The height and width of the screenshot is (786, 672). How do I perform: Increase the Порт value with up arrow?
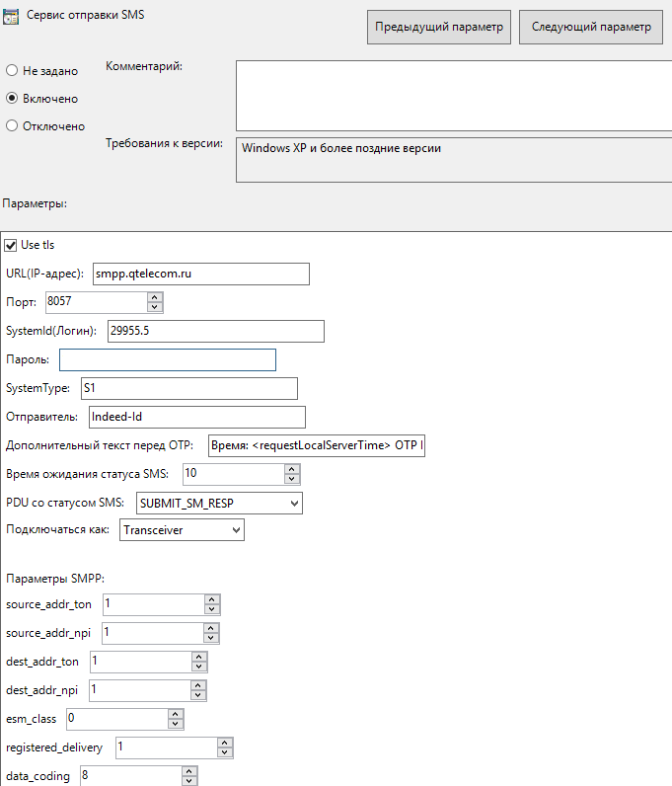[154, 297]
